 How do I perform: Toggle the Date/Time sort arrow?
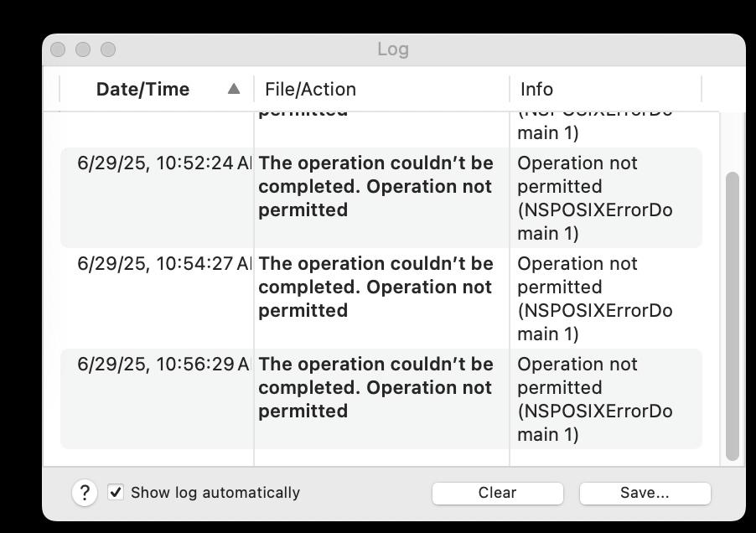click(234, 89)
